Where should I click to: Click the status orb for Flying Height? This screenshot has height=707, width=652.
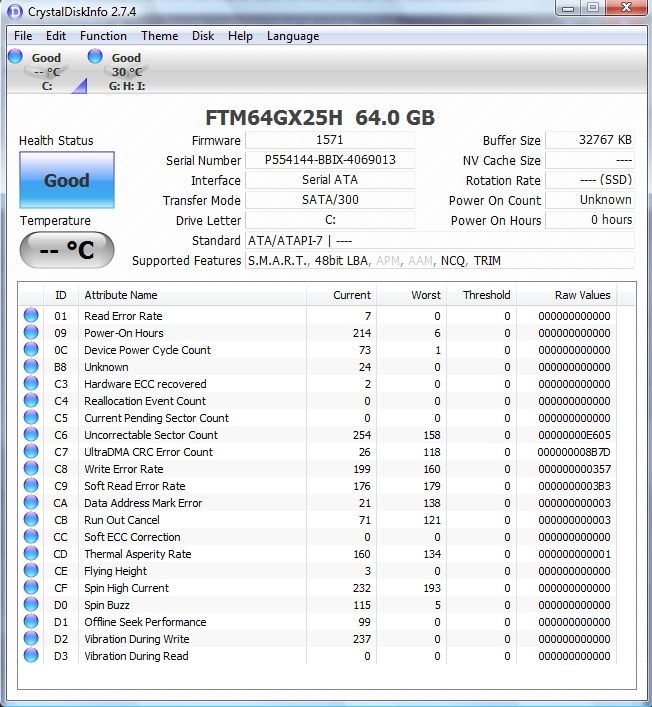pos(31,570)
